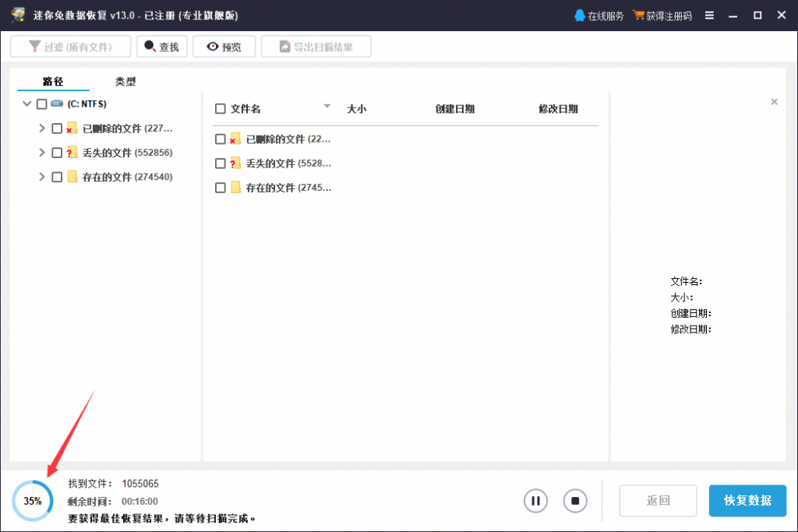
Task: Click the 丢失的文件 folder icon in tree
Action: (72, 153)
